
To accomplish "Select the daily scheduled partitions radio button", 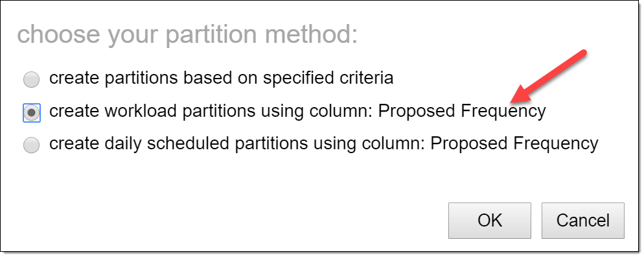I will click(x=32, y=145).
